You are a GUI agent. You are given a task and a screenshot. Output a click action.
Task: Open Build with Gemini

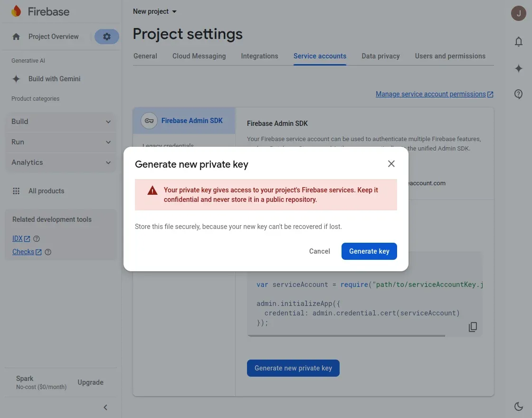[x=54, y=79]
